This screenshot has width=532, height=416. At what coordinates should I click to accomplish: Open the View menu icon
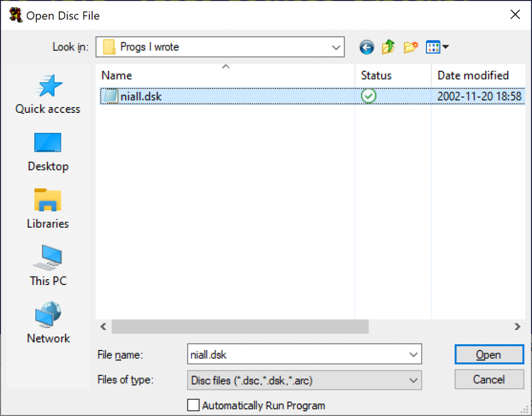coord(437,47)
